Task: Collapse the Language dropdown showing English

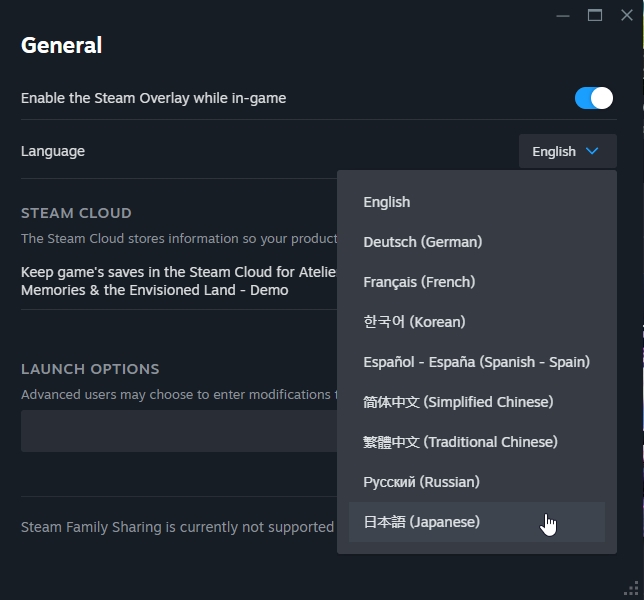Action: point(567,152)
